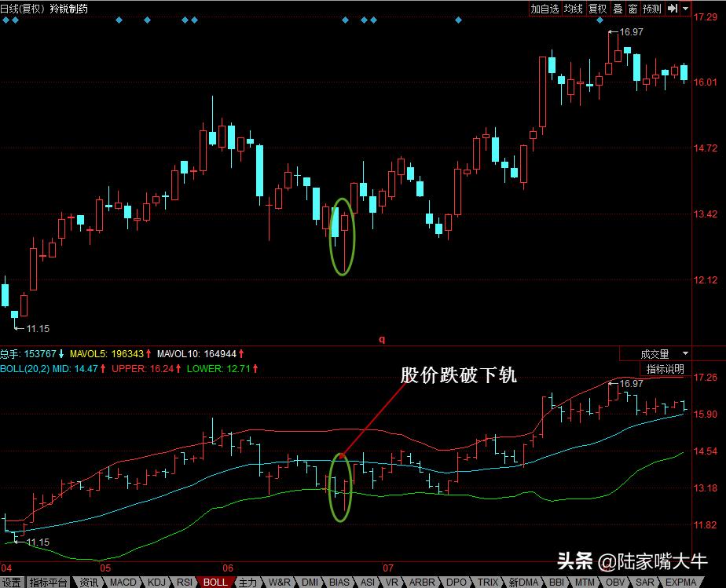
Task: Switch to the RSI indicator tab
Action: (185, 582)
